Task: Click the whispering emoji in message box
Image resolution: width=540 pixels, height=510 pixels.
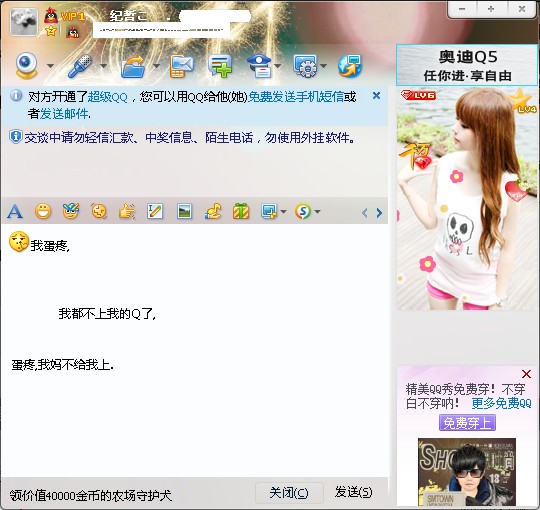Action: pos(19,242)
